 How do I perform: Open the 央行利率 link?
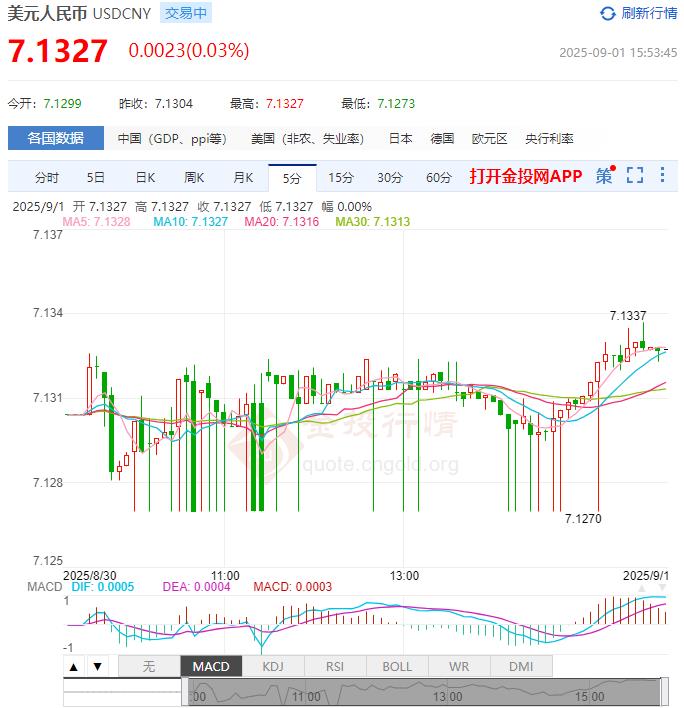[549, 139]
